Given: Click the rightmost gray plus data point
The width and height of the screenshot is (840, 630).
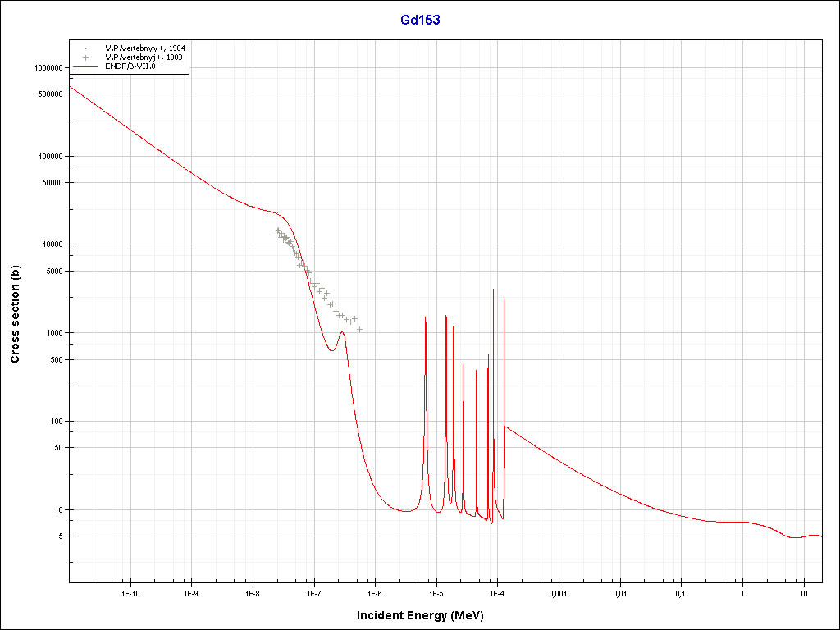Looking at the screenshot, I should tap(359, 329).
